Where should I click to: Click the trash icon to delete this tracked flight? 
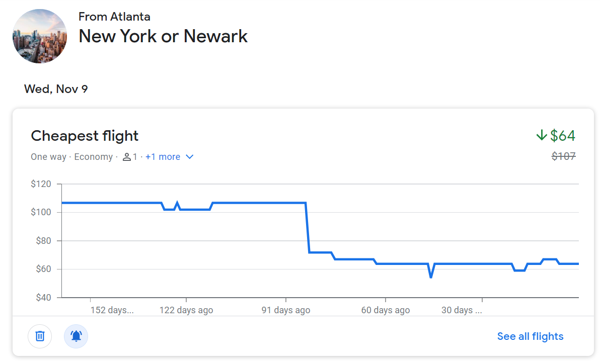40,336
